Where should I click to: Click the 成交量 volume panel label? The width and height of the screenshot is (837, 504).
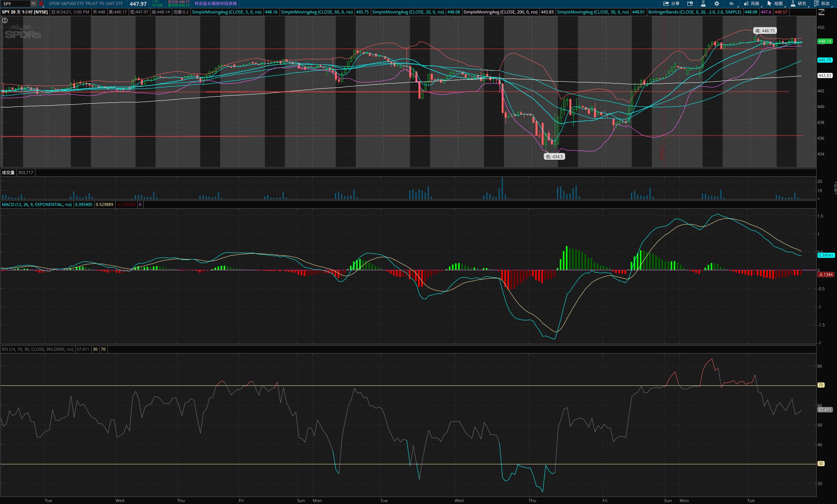click(x=8, y=172)
